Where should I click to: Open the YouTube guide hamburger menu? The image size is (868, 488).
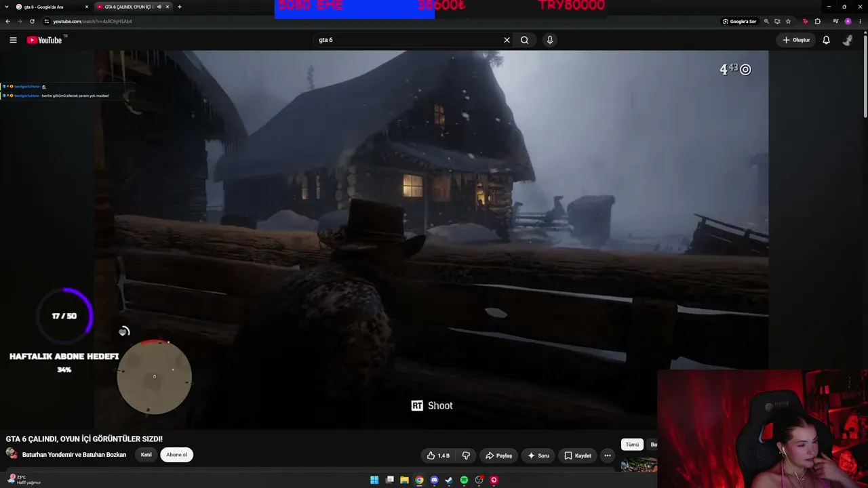(13, 40)
